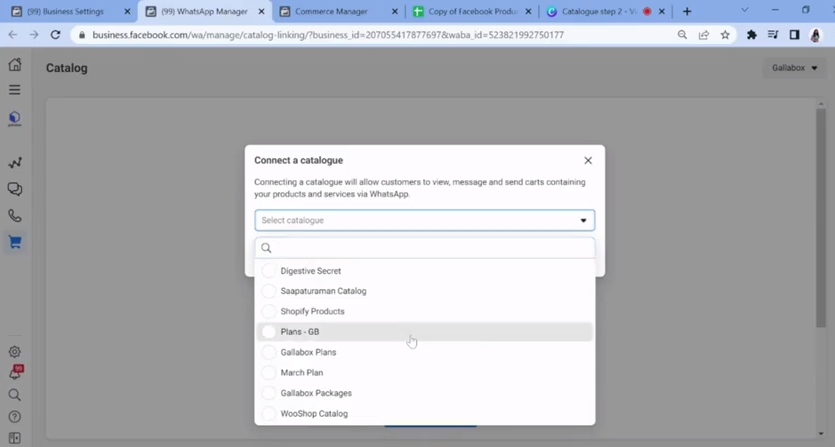
Task: Click the browser reload button
Action: [55, 35]
